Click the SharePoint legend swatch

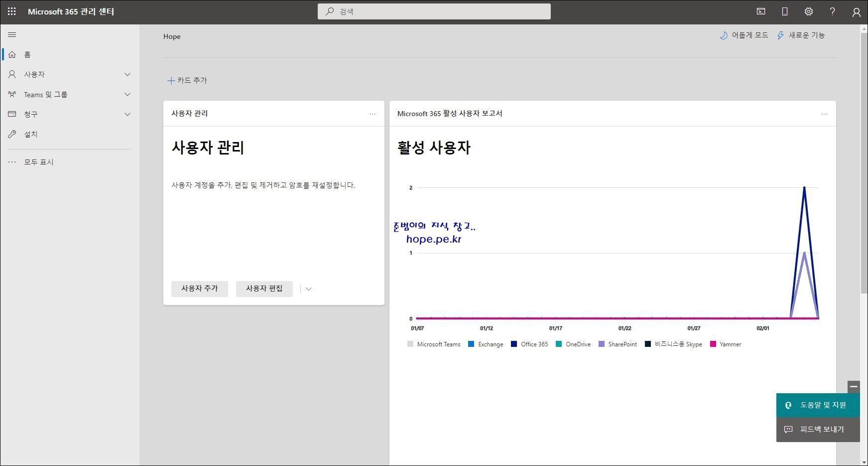[x=602, y=344]
